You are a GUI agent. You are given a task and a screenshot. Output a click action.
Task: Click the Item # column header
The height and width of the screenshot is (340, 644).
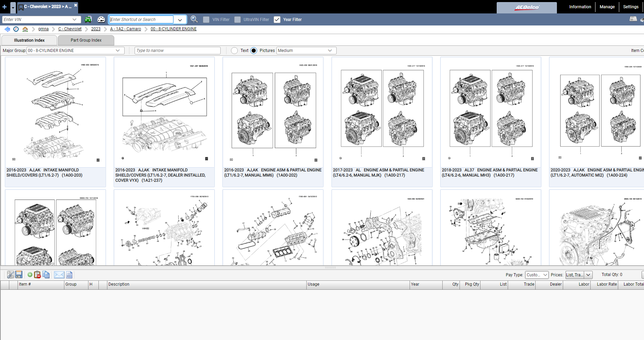[x=41, y=285]
